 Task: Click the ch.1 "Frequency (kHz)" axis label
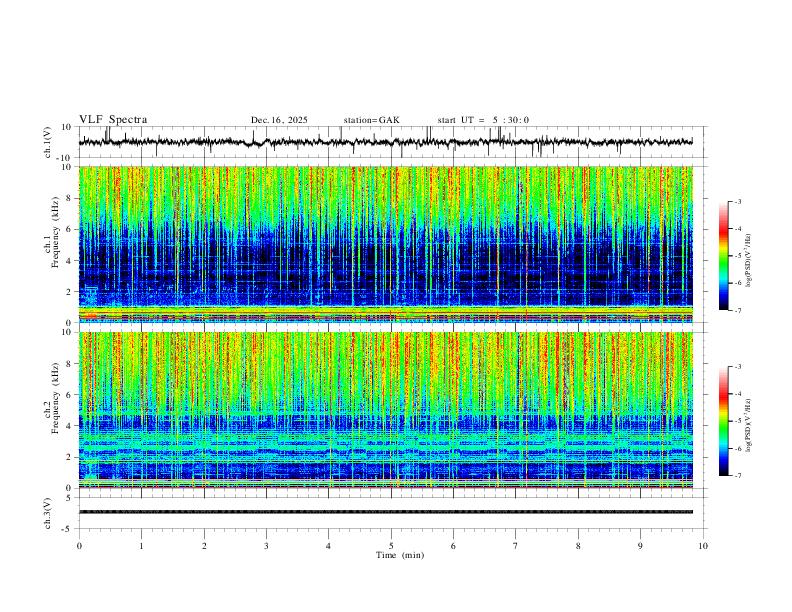coord(55,232)
